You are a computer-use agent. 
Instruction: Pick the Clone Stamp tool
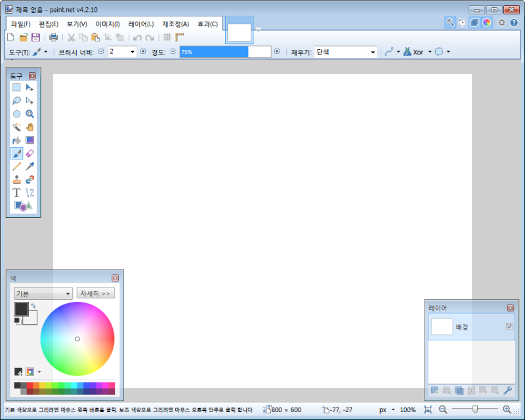tap(16, 178)
